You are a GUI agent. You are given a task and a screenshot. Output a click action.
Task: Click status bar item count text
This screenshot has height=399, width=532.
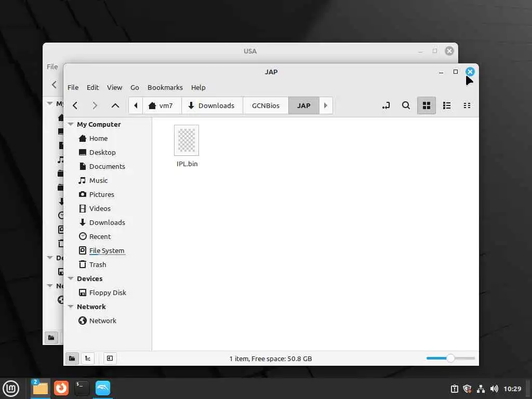[x=270, y=358]
